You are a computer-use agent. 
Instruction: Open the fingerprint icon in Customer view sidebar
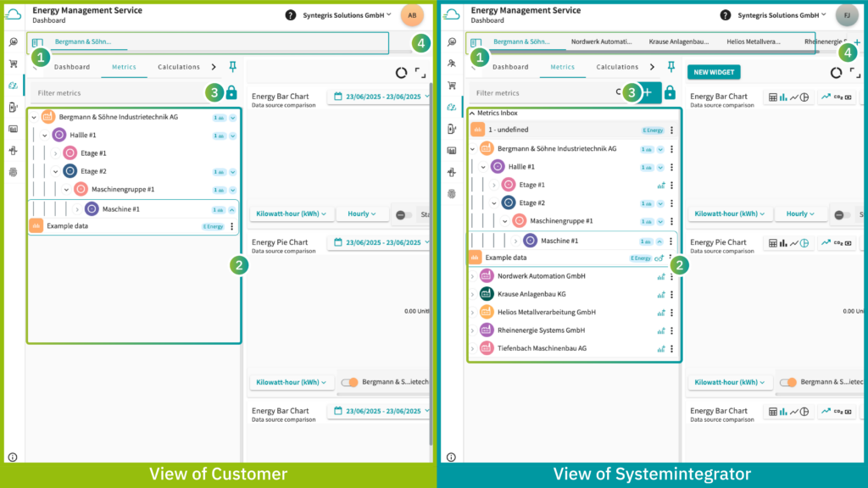[14, 172]
